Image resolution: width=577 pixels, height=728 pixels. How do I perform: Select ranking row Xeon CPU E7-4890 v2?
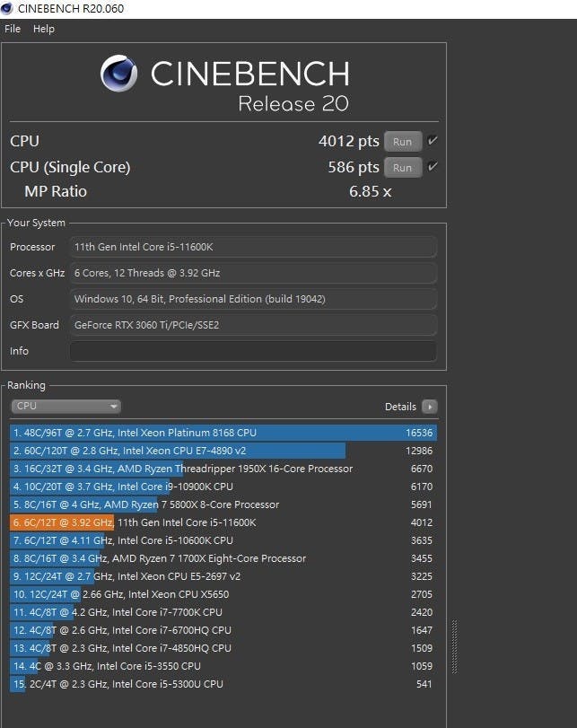(223, 451)
